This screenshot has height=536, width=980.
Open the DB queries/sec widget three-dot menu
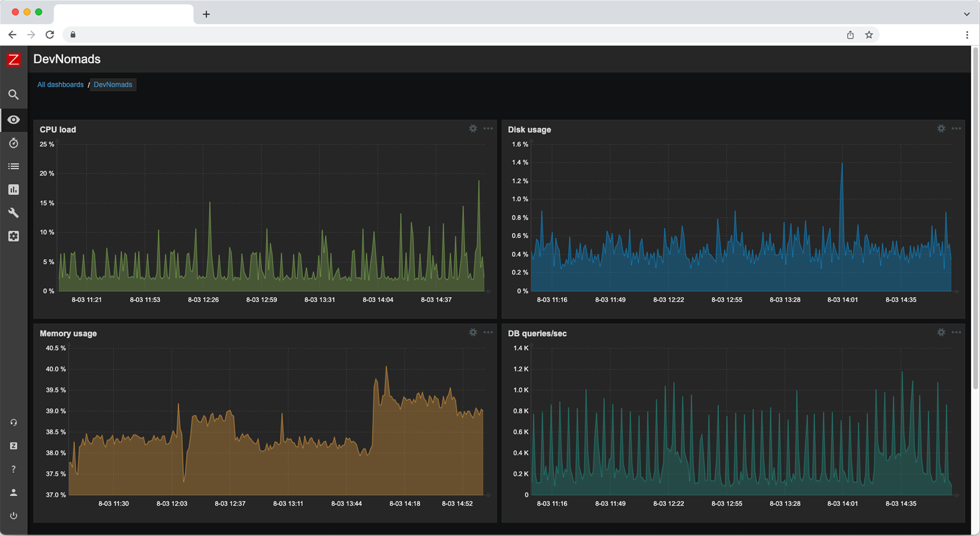(x=956, y=332)
